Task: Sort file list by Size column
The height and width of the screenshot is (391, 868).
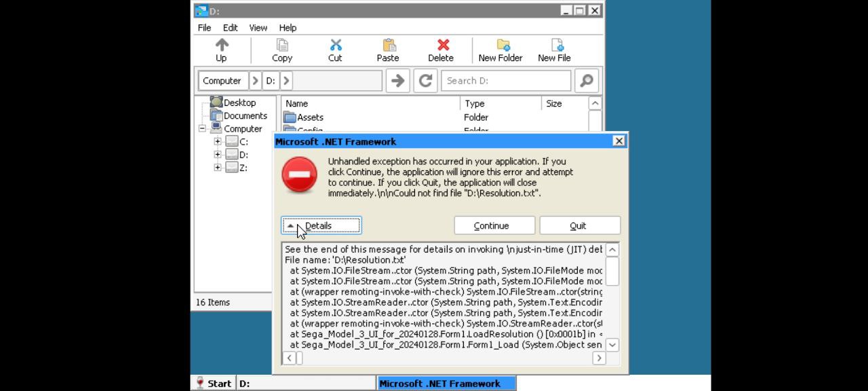Action: [564, 103]
